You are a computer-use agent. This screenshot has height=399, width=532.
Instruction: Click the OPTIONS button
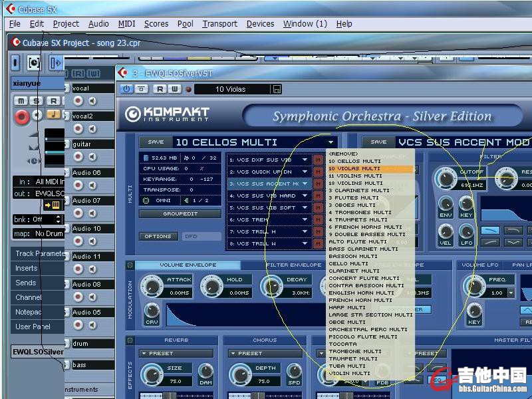pyautogui.click(x=158, y=236)
